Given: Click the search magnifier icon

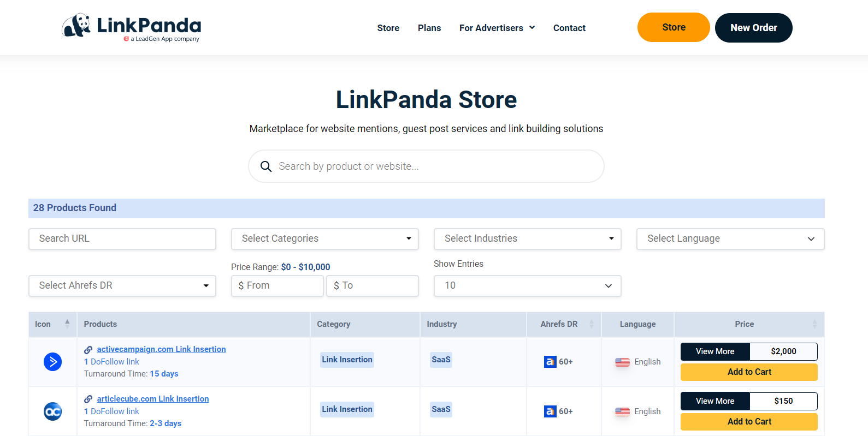Looking at the screenshot, I should pyautogui.click(x=266, y=166).
